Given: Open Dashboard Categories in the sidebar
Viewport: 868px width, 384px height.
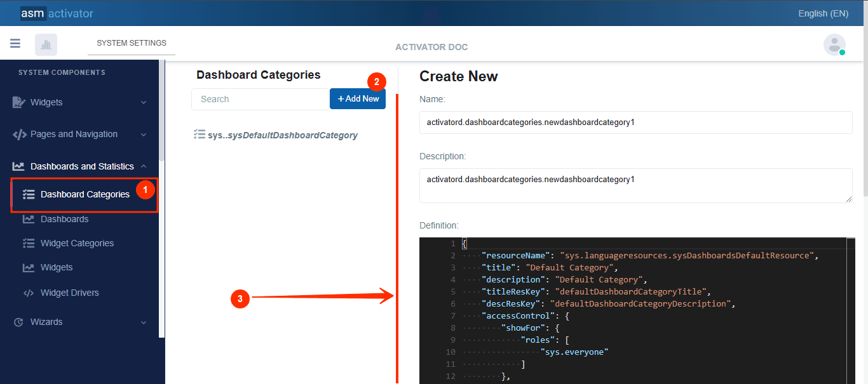Looking at the screenshot, I should point(85,194).
